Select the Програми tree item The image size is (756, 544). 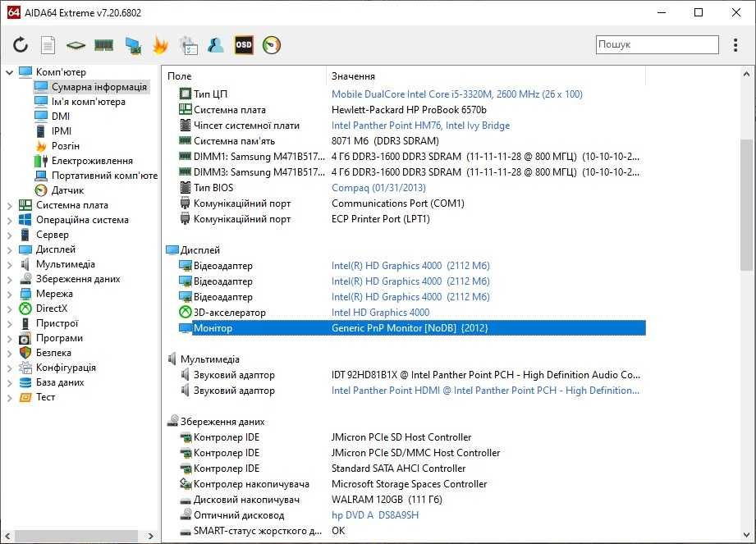pos(59,338)
